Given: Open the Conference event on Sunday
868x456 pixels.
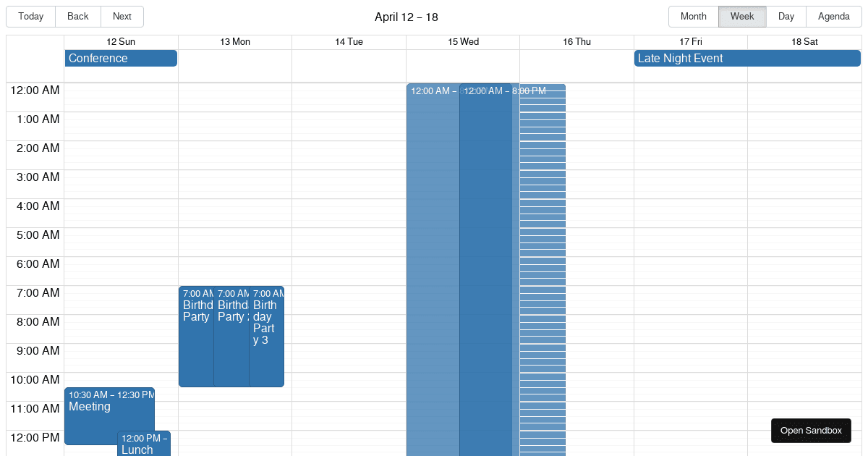Looking at the screenshot, I should tap(120, 58).
